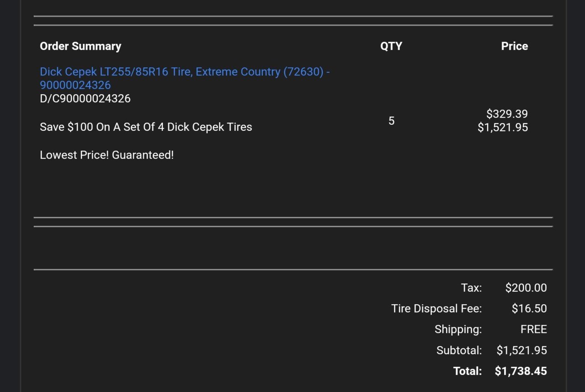This screenshot has width=585, height=392.
Task: Open the Dick Cepek LT255/85R16 Tire link
Action: click(x=185, y=78)
